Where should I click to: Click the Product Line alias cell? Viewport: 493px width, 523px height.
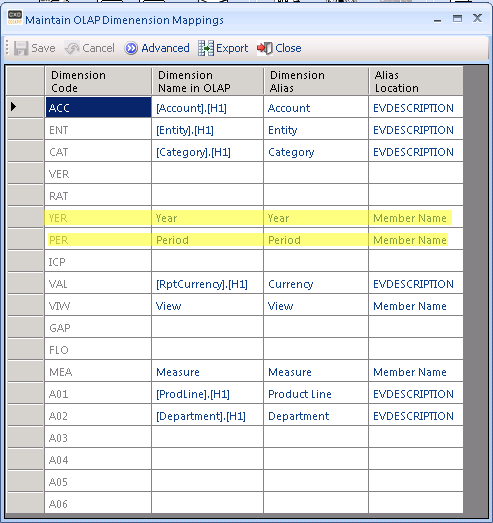pos(316,393)
